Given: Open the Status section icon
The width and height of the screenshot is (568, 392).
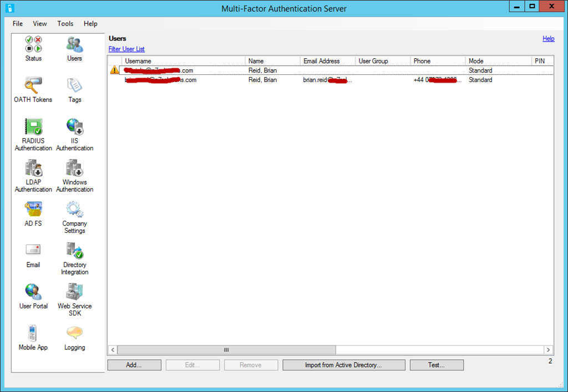Looking at the screenshot, I should coord(33,48).
